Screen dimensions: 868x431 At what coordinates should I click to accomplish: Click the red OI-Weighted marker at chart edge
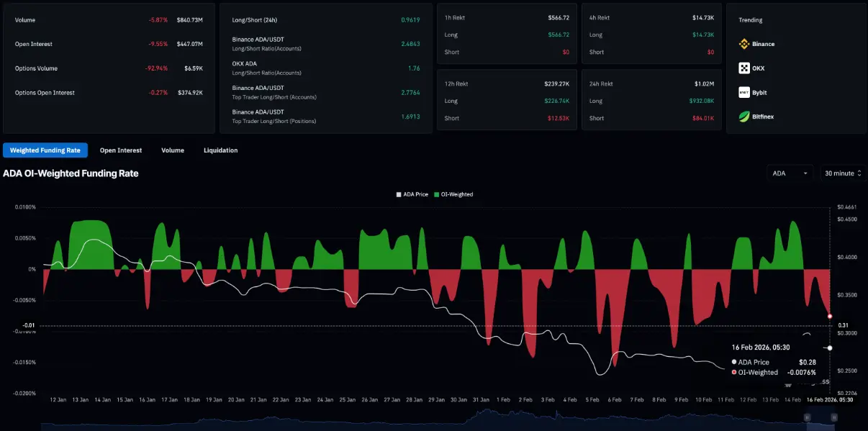pos(830,317)
